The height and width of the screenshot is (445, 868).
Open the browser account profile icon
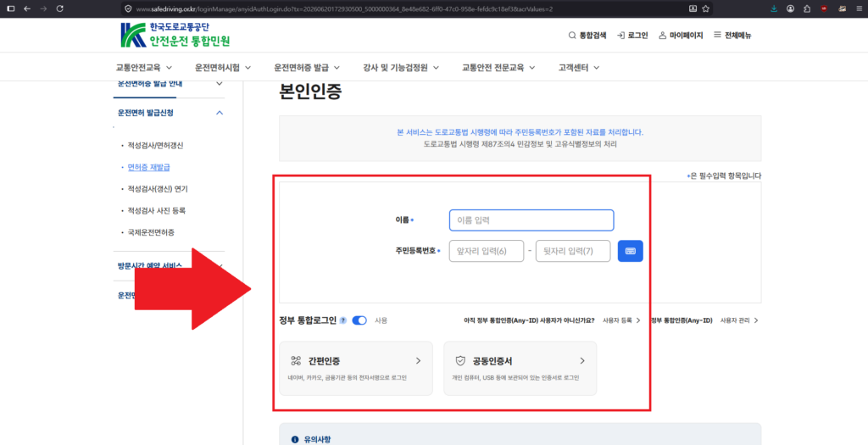[791, 8]
